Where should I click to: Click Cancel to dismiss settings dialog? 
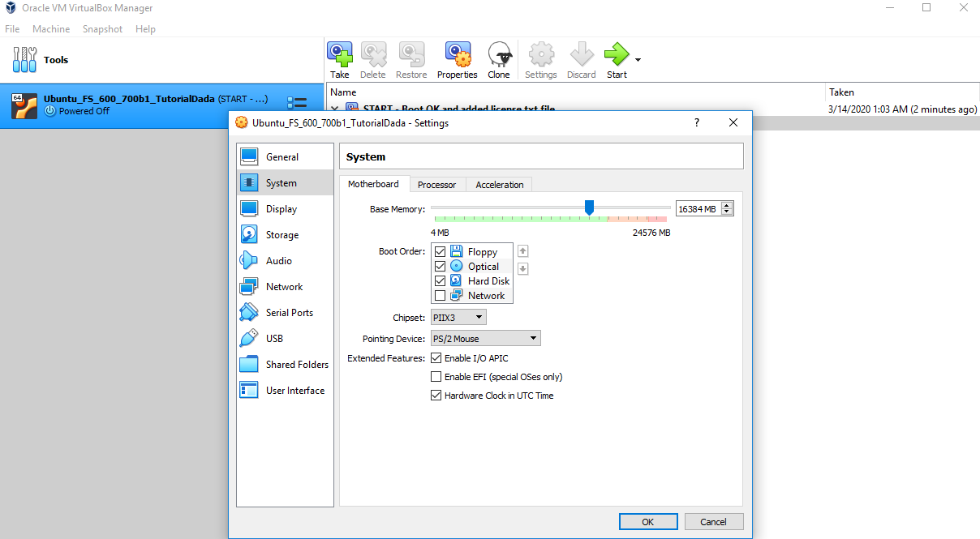tap(713, 522)
